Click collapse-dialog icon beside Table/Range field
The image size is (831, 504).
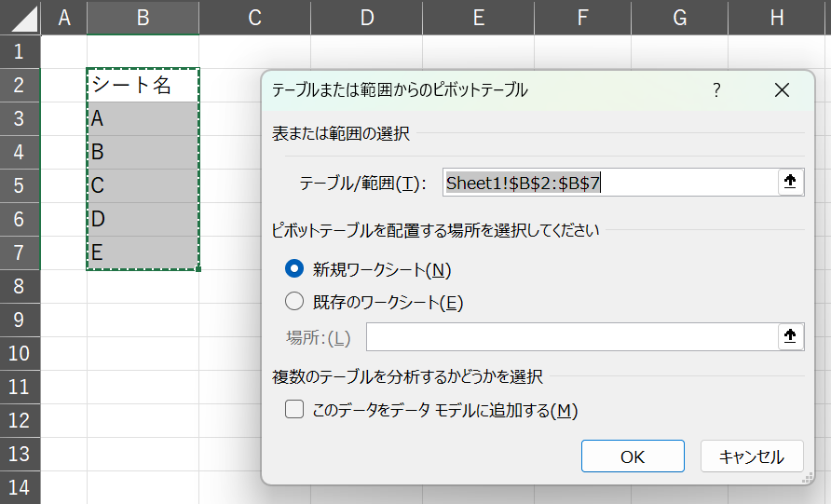tap(791, 183)
